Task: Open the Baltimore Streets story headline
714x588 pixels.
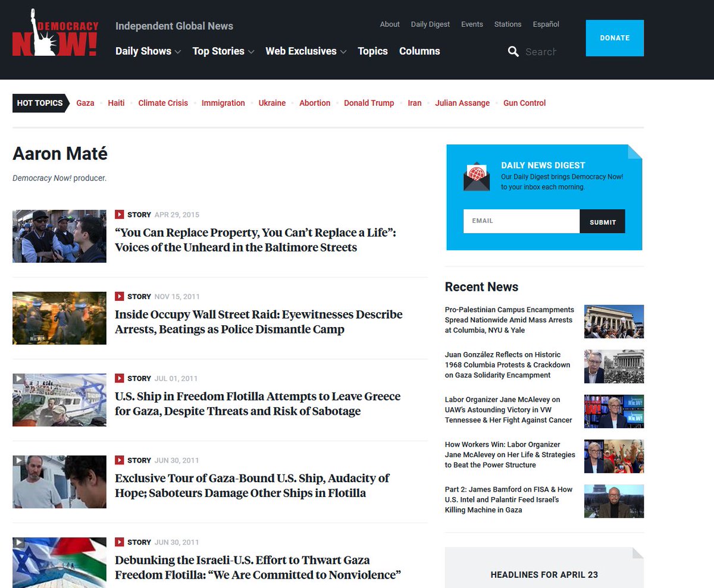Action: coord(255,240)
